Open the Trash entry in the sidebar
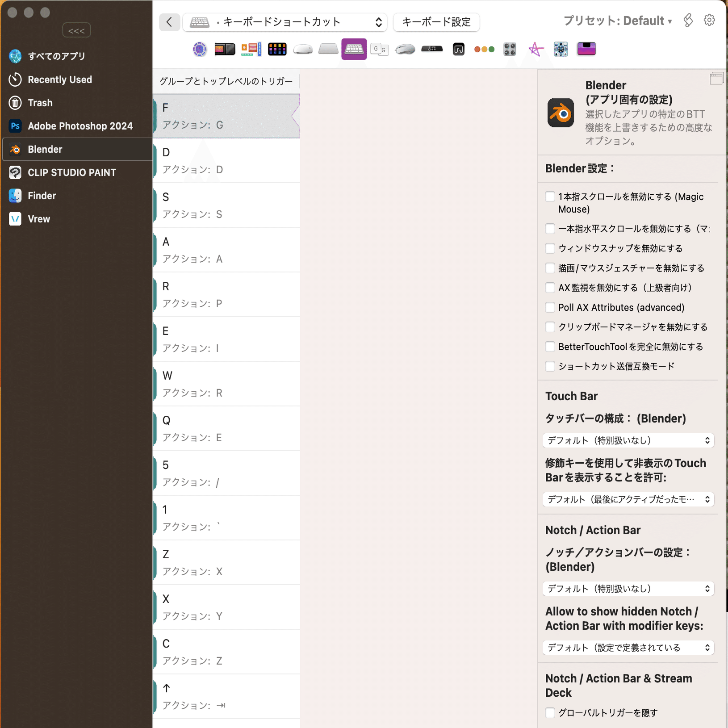Viewport: 728px width, 728px height. pos(78,103)
